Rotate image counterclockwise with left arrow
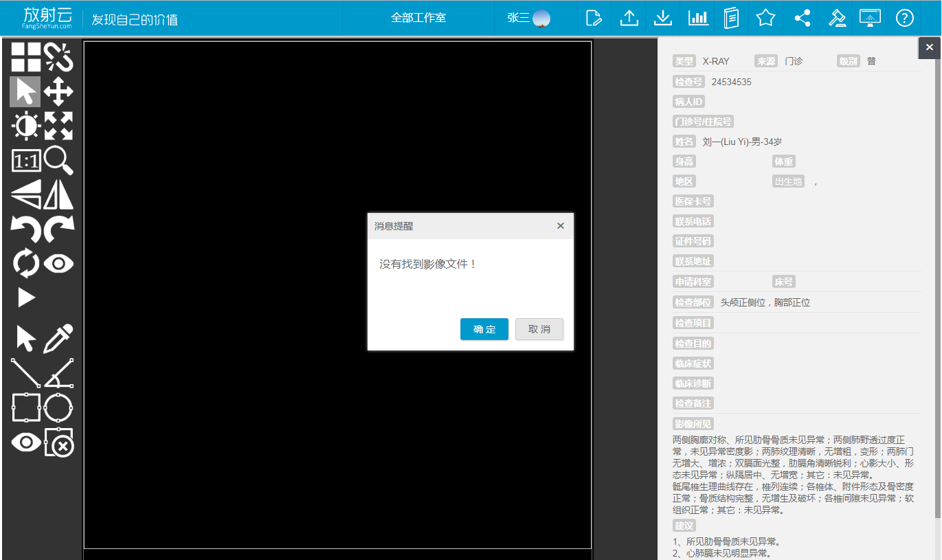 [x=25, y=229]
